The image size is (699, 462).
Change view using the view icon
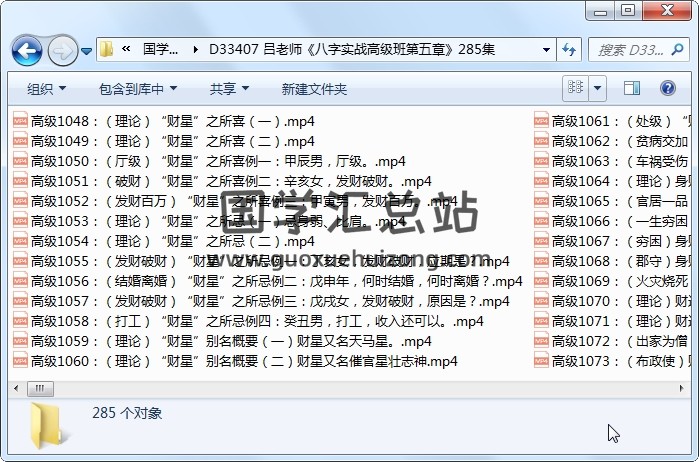576,88
